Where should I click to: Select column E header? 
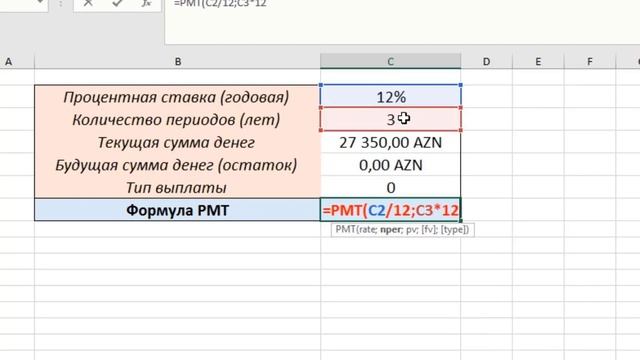[x=538, y=62]
